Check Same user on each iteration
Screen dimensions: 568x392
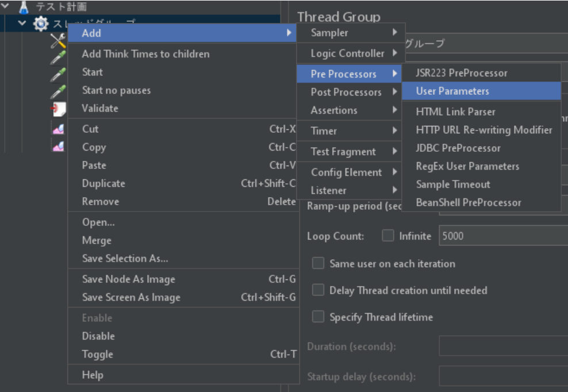click(x=318, y=264)
